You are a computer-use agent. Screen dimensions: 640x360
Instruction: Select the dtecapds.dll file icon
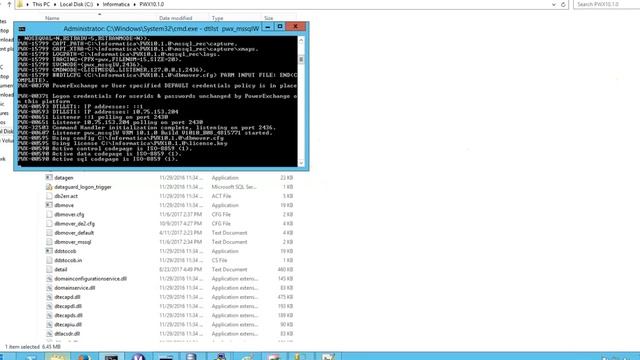click(x=49, y=316)
